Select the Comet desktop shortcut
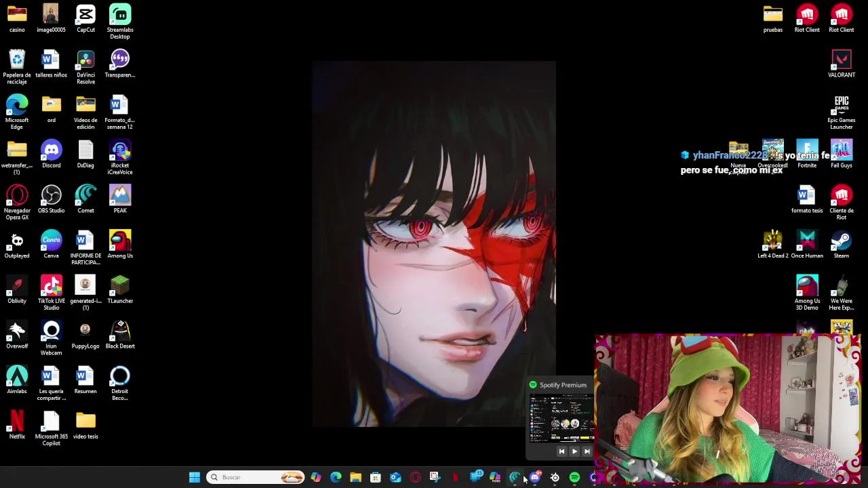The height and width of the screenshot is (488, 868). (x=85, y=199)
